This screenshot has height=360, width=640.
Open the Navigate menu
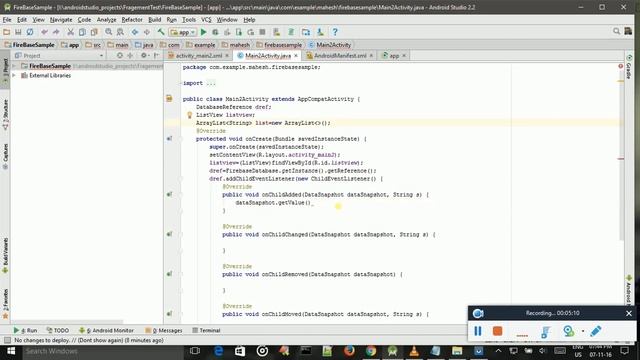pyautogui.click(x=61, y=20)
